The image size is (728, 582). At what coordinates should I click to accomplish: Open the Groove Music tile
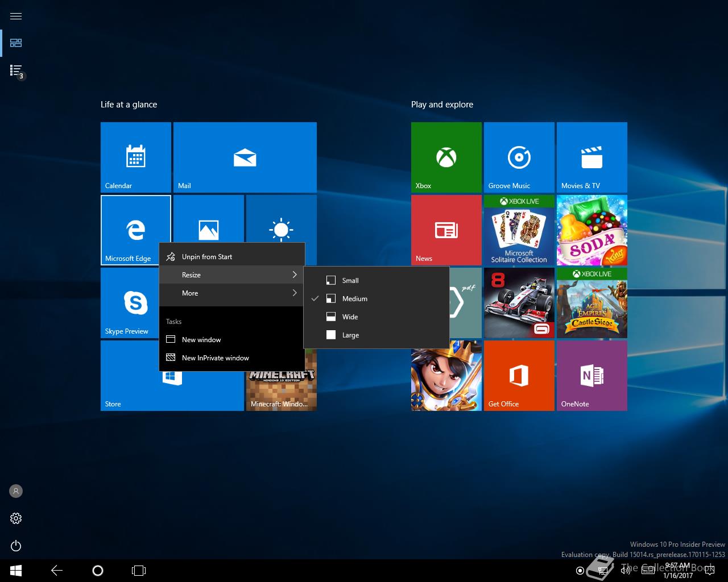click(x=519, y=157)
